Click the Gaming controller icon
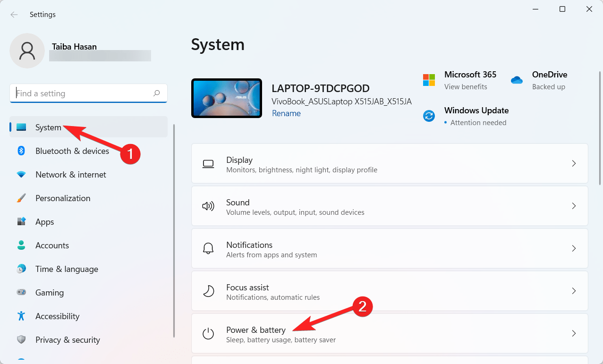The image size is (603, 364). click(21, 292)
